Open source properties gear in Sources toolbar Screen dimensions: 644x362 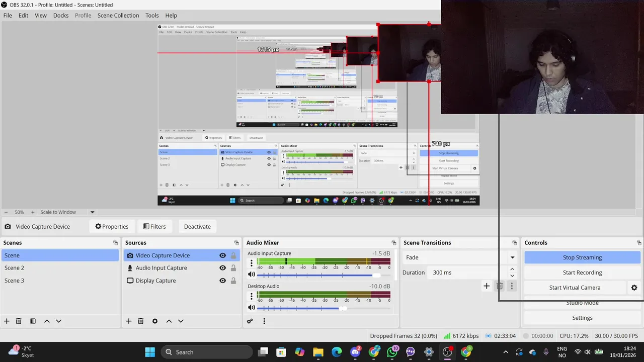point(155,321)
